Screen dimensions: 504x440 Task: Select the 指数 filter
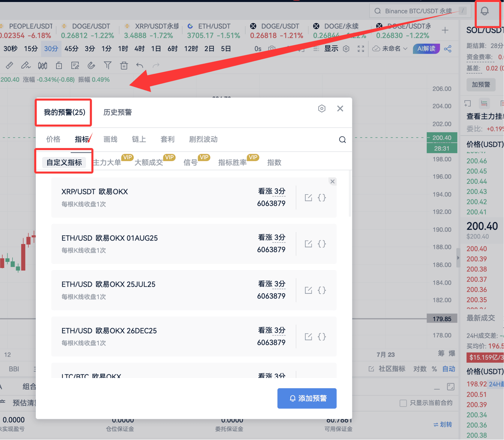pos(274,162)
